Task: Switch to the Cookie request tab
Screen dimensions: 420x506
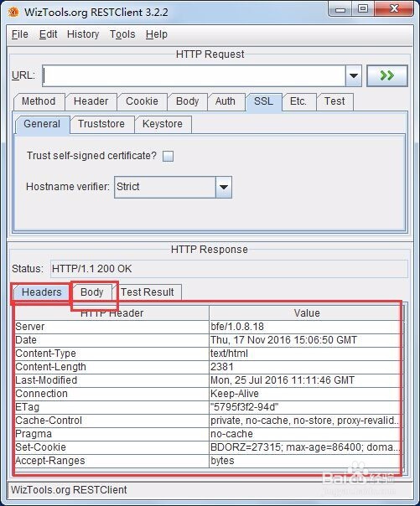Action: coord(142,101)
